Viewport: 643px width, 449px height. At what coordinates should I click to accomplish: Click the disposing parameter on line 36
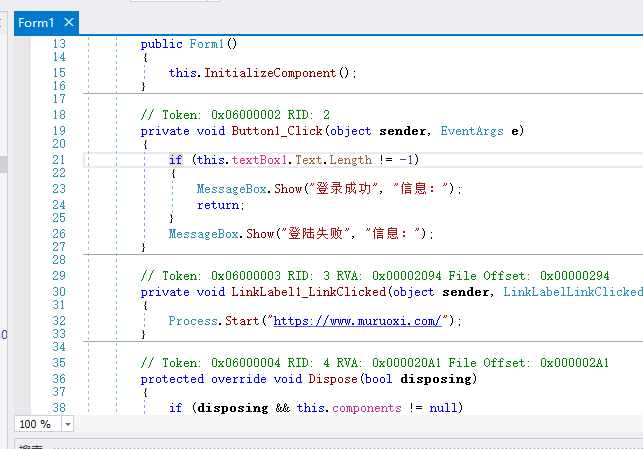[x=436, y=379]
